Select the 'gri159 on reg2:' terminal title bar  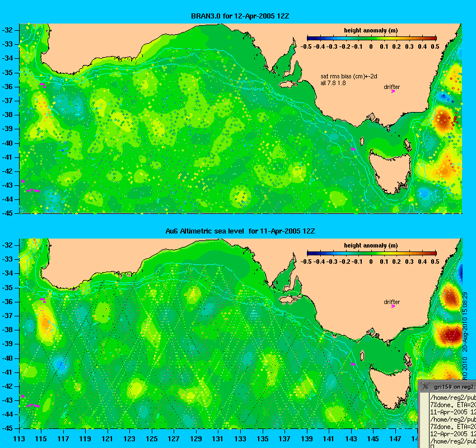pos(447,386)
